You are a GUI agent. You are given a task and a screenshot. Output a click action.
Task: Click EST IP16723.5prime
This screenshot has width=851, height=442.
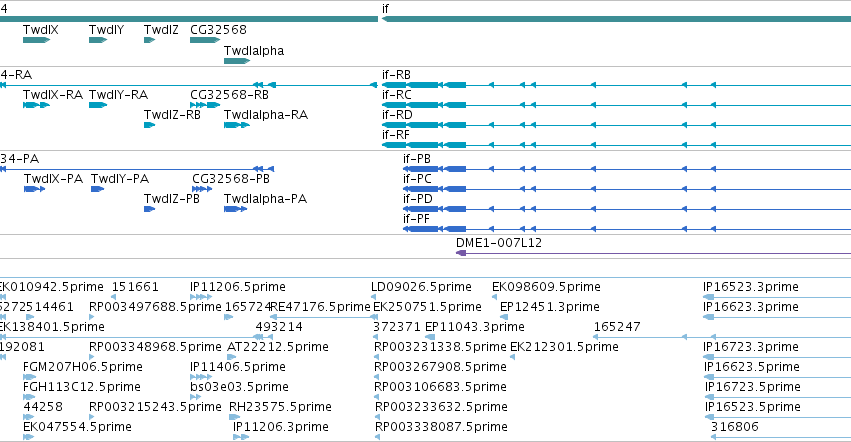tap(778, 397)
